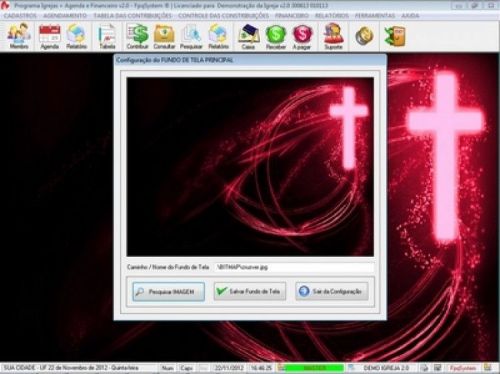Click the Contribuir dollar icon
500x374 pixels.
coord(137,36)
